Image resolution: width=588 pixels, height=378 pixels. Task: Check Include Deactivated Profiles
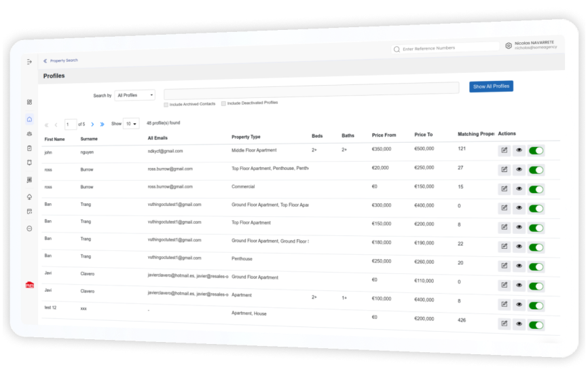[x=223, y=103]
